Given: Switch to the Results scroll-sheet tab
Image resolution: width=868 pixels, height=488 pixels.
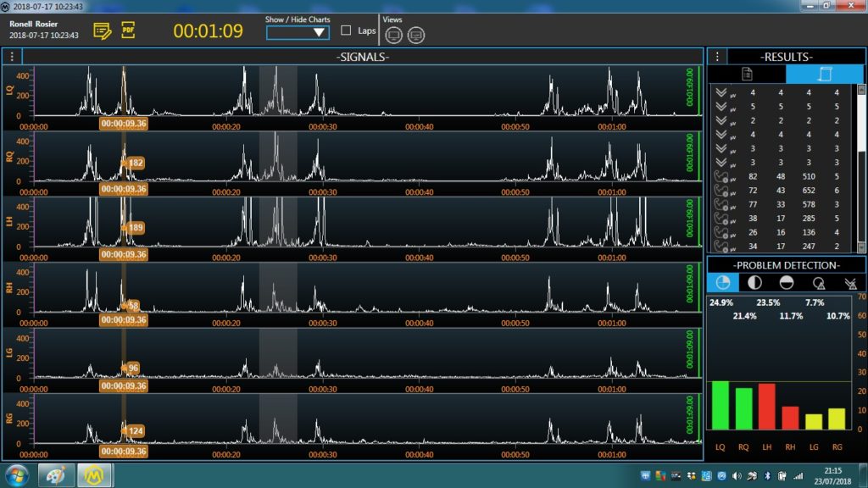Looking at the screenshot, I should pyautogui.click(x=825, y=74).
